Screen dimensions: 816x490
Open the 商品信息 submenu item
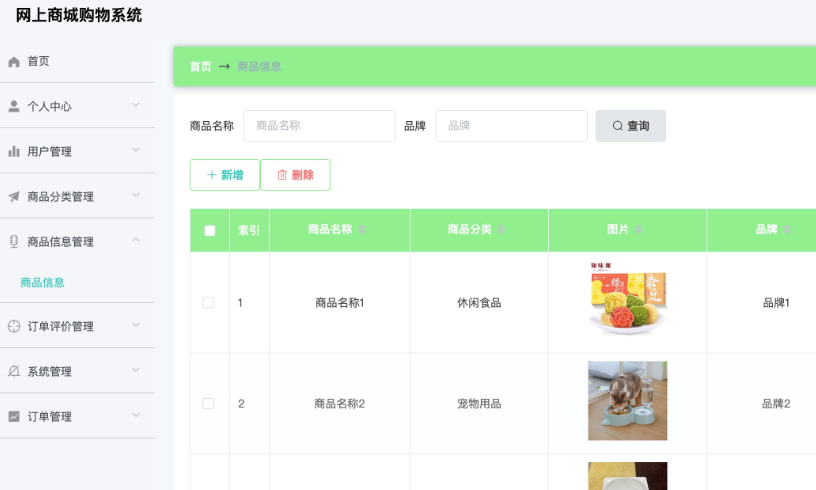(43, 283)
